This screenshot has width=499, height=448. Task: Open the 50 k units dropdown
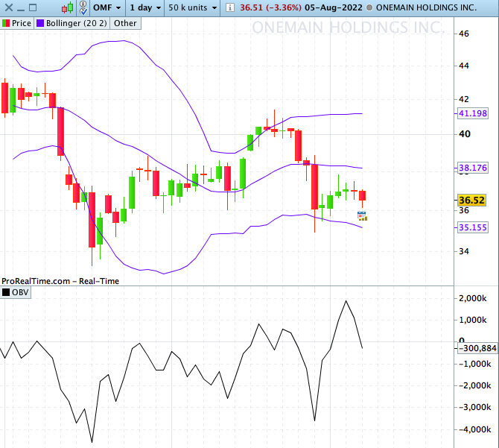(x=193, y=7)
